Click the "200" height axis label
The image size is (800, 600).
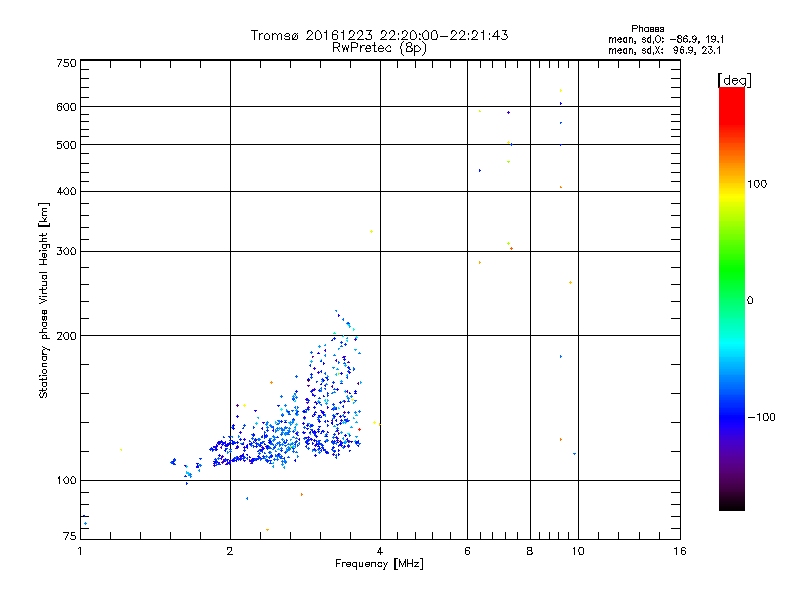pos(66,336)
